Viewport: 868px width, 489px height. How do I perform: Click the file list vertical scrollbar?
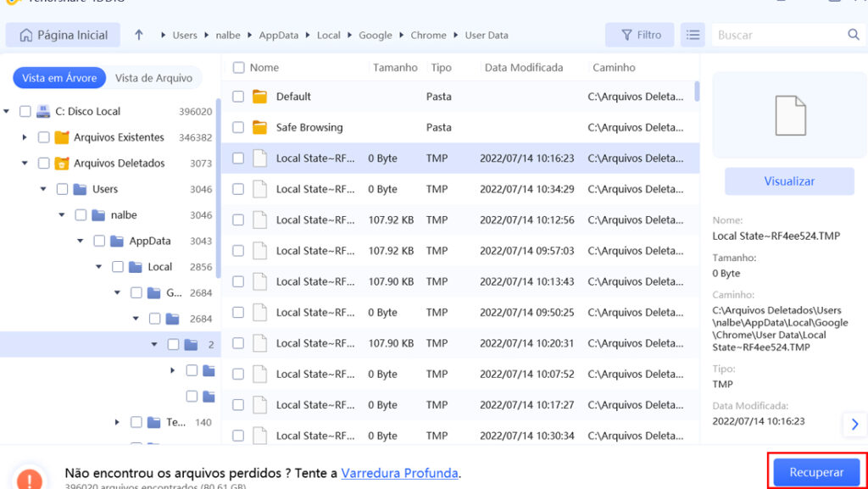pyautogui.click(x=697, y=91)
